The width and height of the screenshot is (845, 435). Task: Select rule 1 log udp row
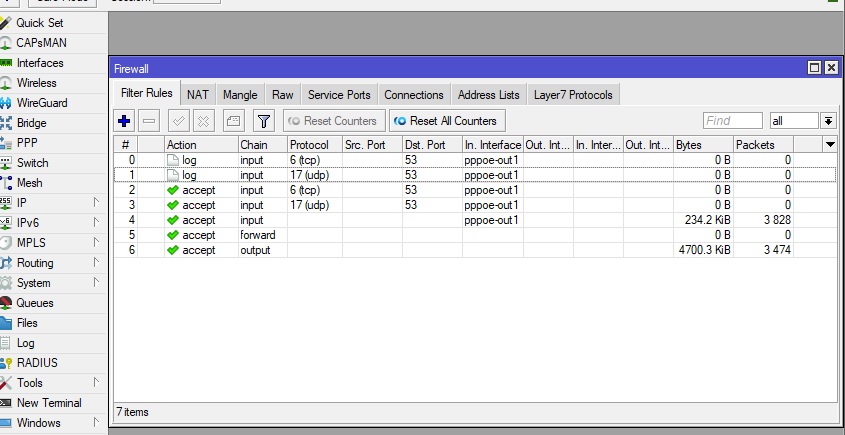pos(475,175)
